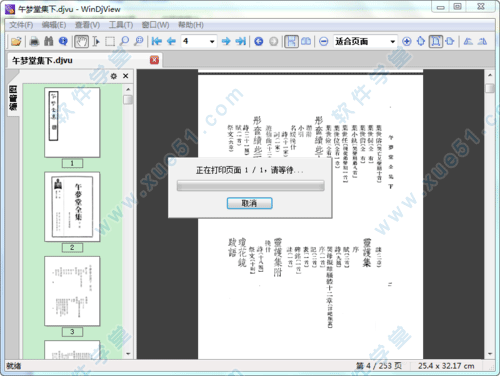500x376 pixels.
Task: Select the 午梦堂集下.djvu document tab
Action: 42,60
